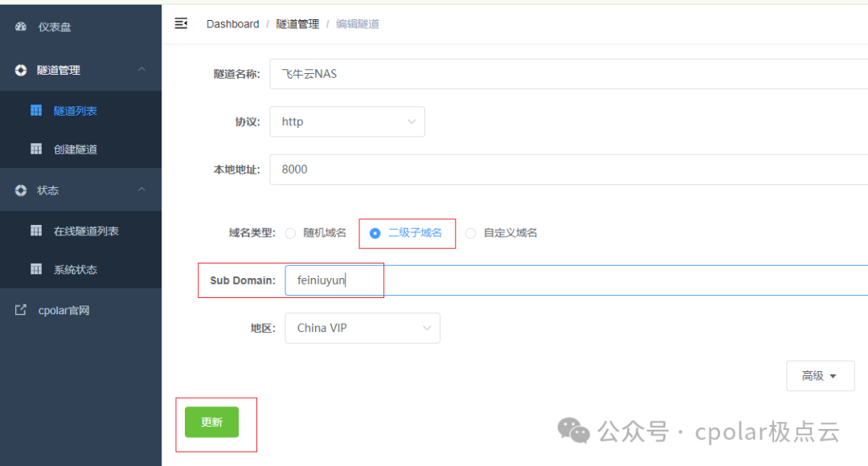The height and width of the screenshot is (466, 868).
Task: Click the 在线隧道列表 grid icon
Action: click(36, 231)
